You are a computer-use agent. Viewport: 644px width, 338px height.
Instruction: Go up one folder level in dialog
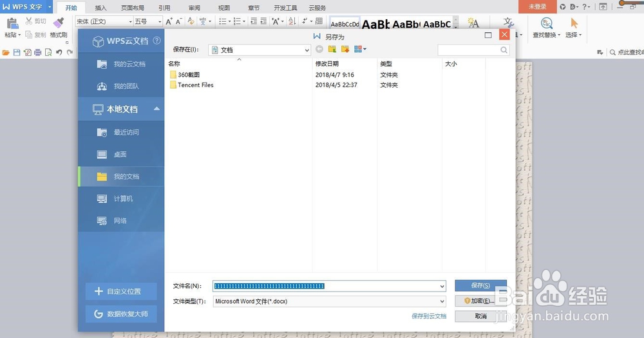(332, 50)
